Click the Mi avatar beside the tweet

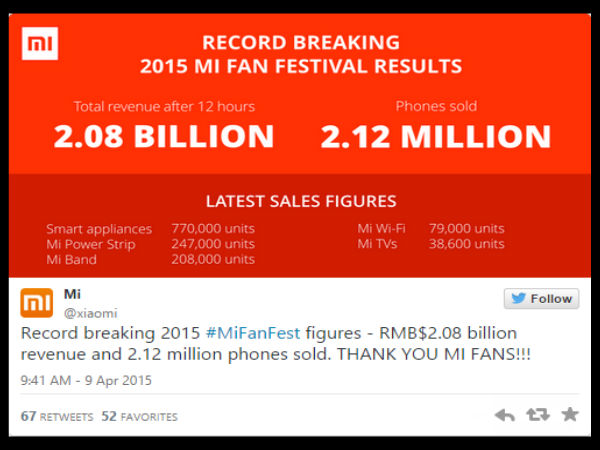pos(38,304)
